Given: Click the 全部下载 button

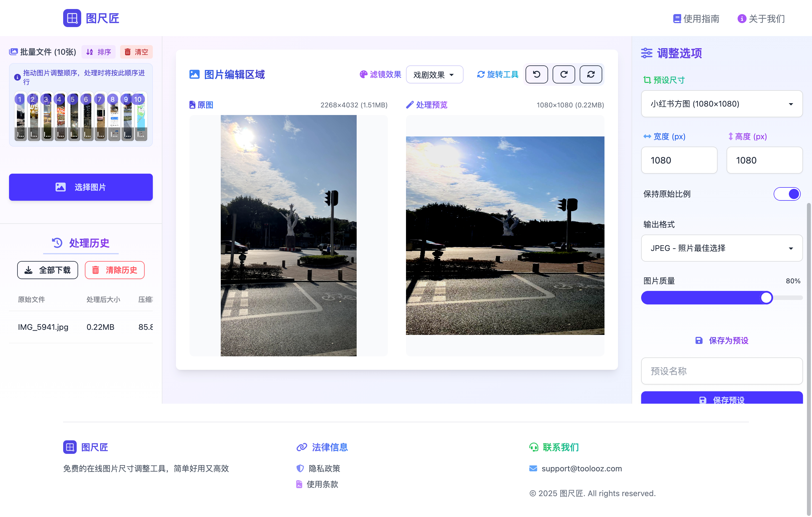Looking at the screenshot, I should pyautogui.click(x=48, y=270).
